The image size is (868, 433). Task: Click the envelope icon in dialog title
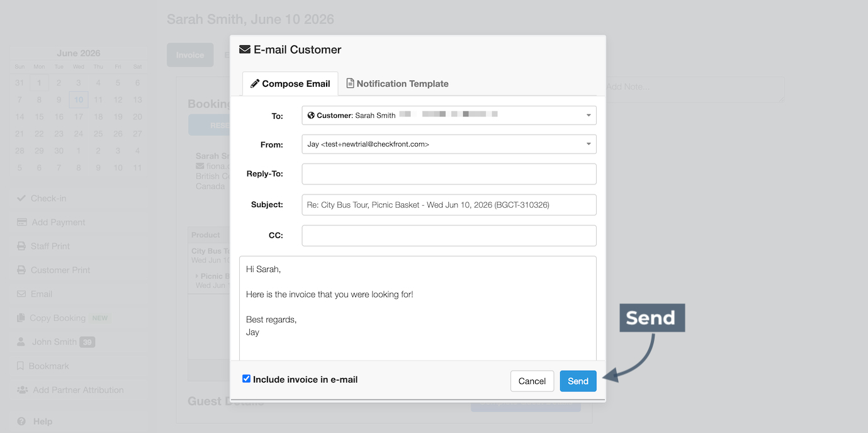pos(245,50)
